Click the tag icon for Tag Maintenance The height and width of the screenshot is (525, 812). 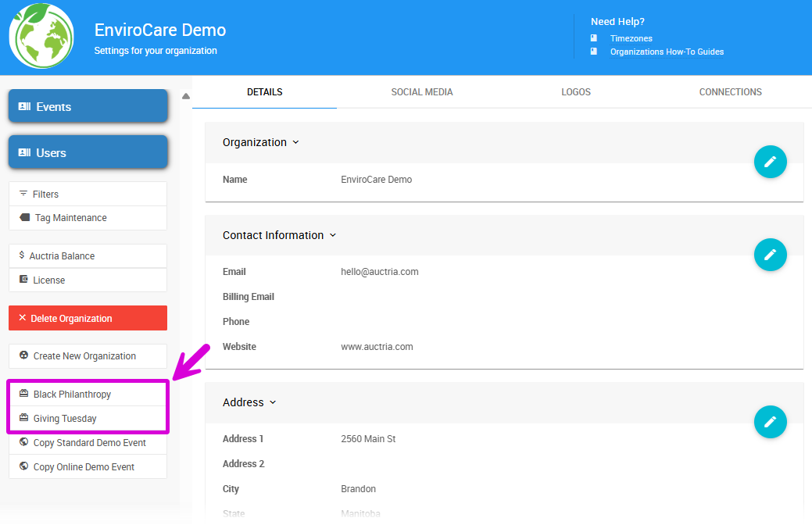pos(24,218)
